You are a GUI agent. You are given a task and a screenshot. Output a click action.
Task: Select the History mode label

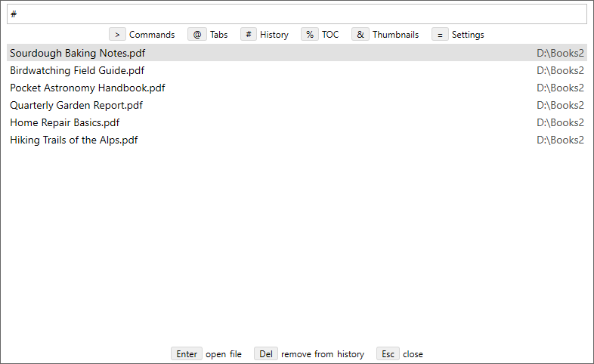pos(274,35)
